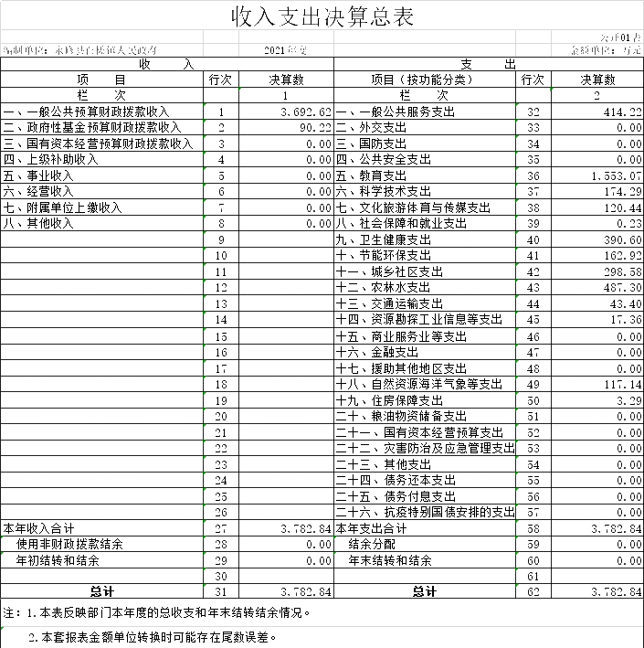Click the footnote starting with 注:1.本表反映
This screenshot has height=648, width=644.
(157, 613)
